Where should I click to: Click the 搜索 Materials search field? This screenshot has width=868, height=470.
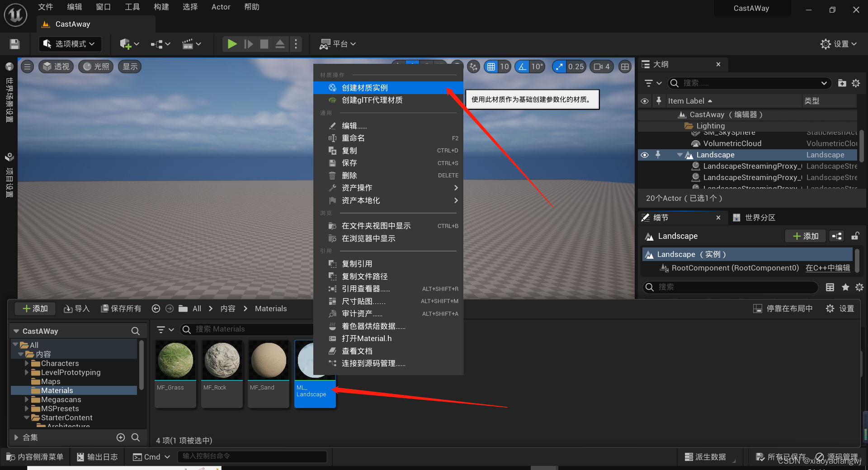click(x=248, y=329)
